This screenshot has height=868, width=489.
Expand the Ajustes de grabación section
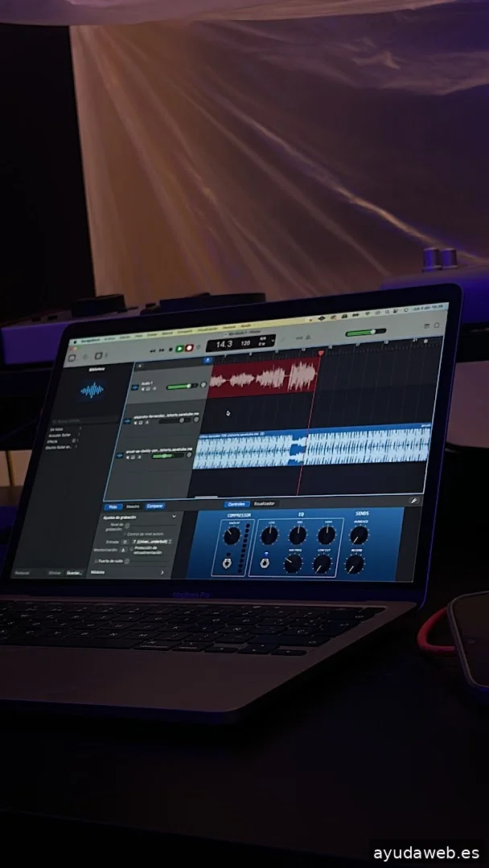pos(174,516)
